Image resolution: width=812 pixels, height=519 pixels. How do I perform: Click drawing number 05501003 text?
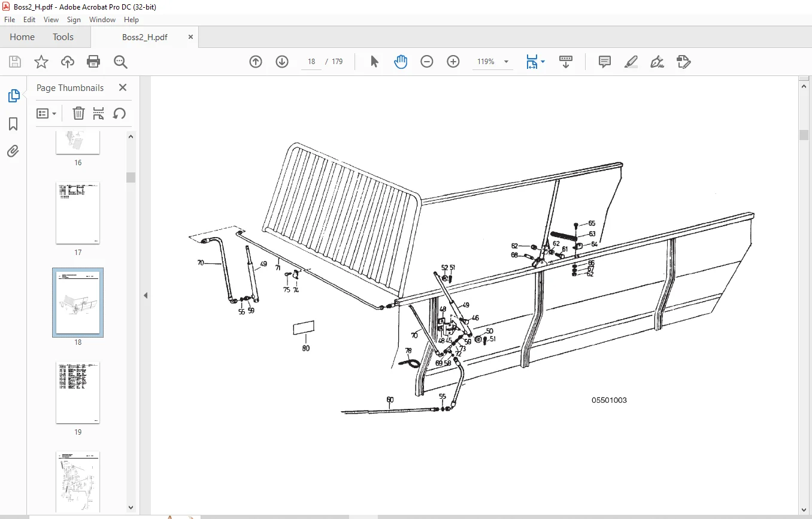click(x=609, y=400)
